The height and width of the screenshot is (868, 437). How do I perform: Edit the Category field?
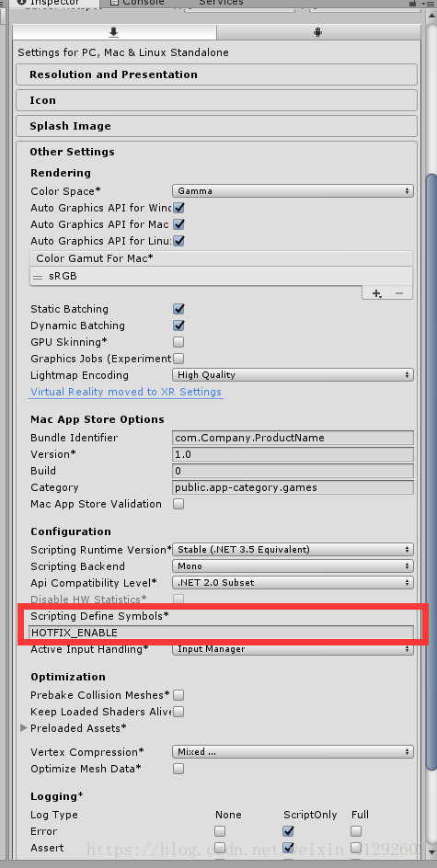pyautogui.click(x=293, y=487)
